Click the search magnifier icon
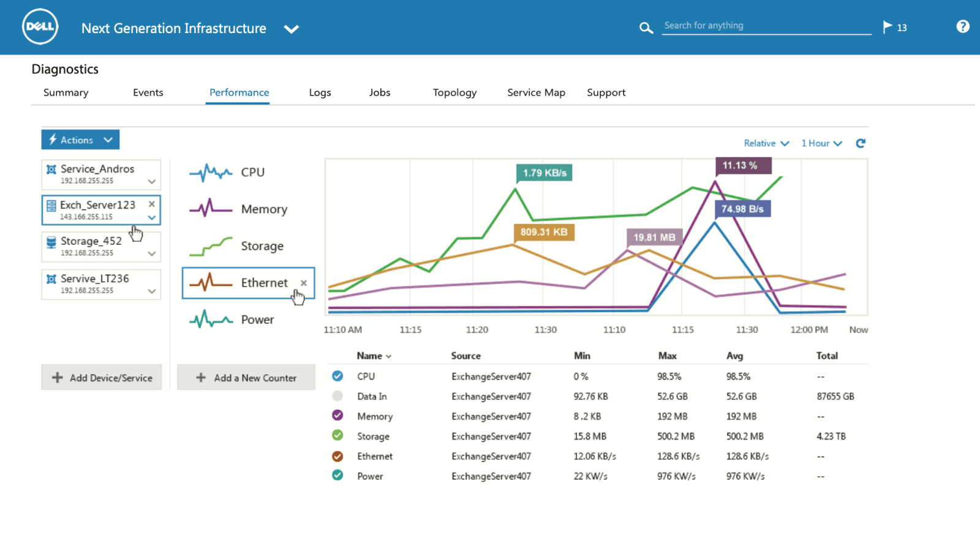This screenshot has width=980, height=551. 646,28
